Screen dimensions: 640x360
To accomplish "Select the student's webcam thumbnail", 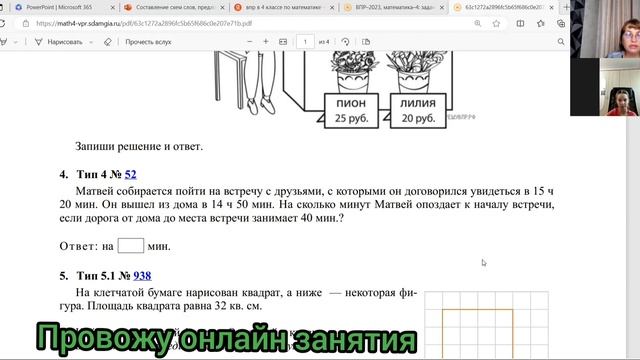I will coord(605,87).
